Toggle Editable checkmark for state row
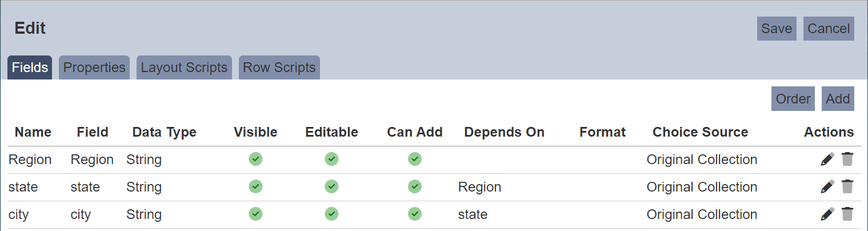The height and width of the screenshot is (231, 868). (331, 186)
